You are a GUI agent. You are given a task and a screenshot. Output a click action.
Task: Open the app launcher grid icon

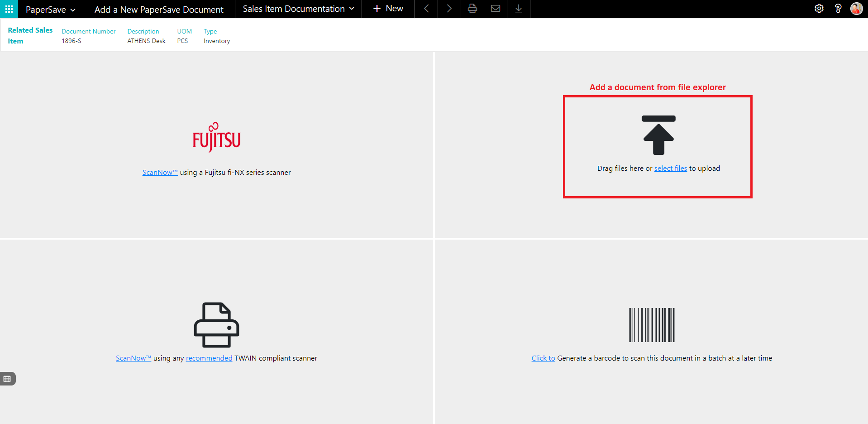(x=9, y=9)
